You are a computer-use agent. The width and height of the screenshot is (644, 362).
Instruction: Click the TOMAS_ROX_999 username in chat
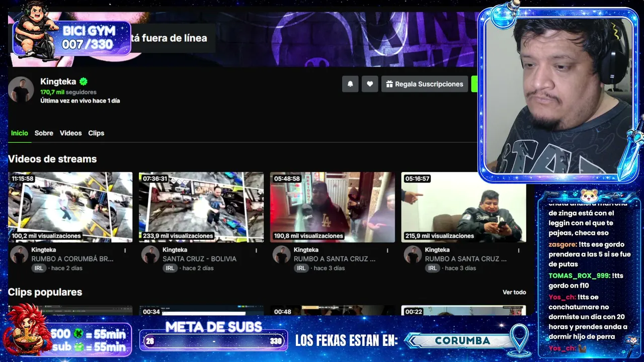(579, 276)
